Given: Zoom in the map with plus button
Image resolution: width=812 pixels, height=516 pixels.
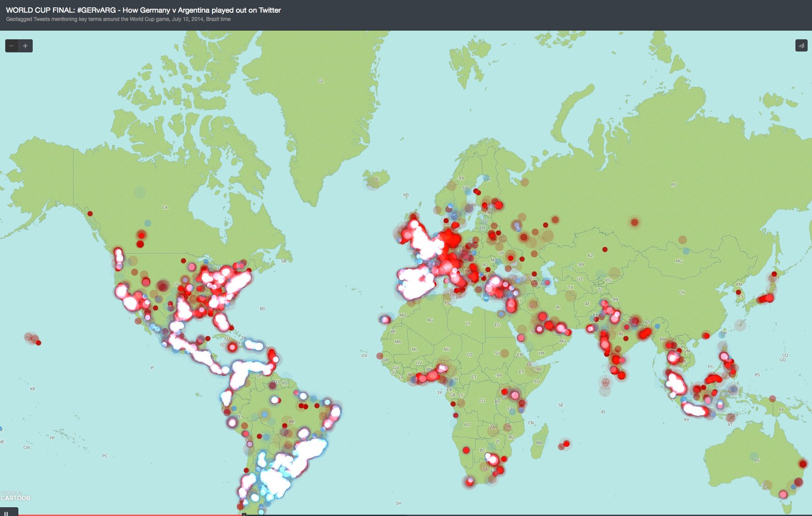Looking at the screenshot, I should coord(25,46).
